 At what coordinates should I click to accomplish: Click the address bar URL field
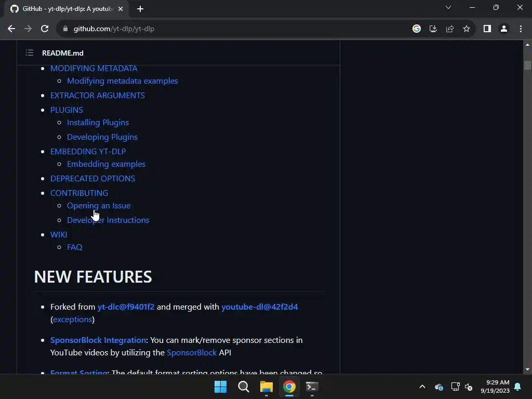[x=234, y=29]
